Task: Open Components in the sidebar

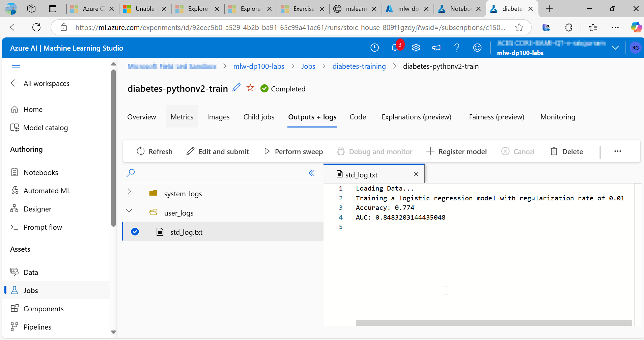Action: click(37, 309)
